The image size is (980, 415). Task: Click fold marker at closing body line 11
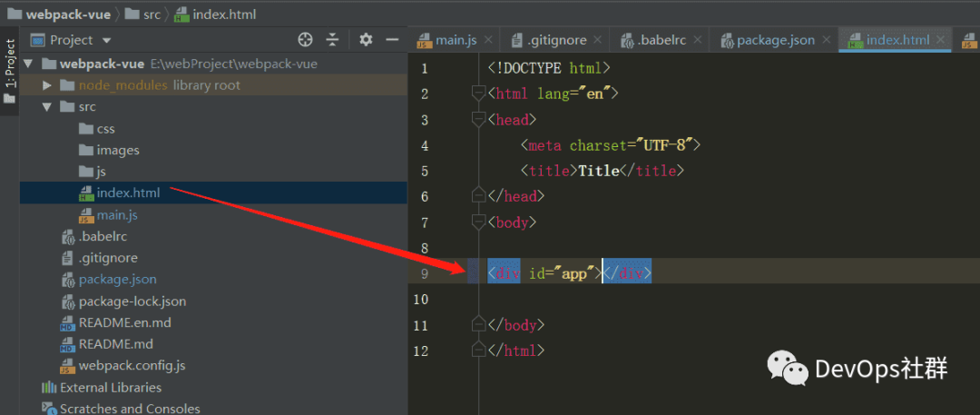[x=478, y=325]
